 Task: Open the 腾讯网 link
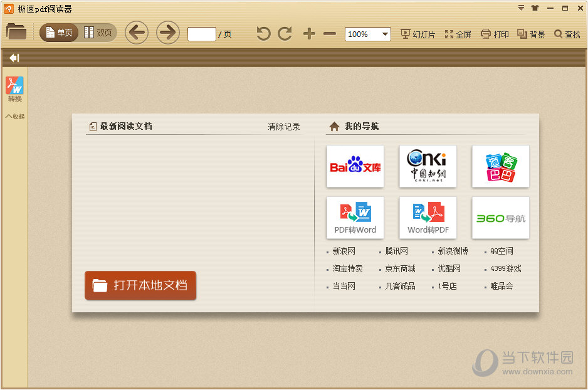pyautogui.click(x=396, y=251)
